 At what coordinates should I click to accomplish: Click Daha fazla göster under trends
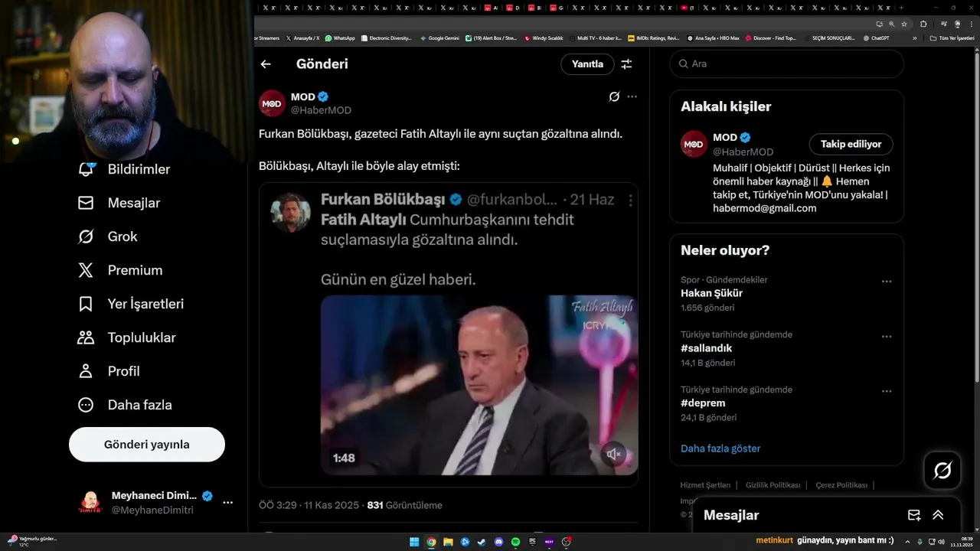(x=720, y=448)
